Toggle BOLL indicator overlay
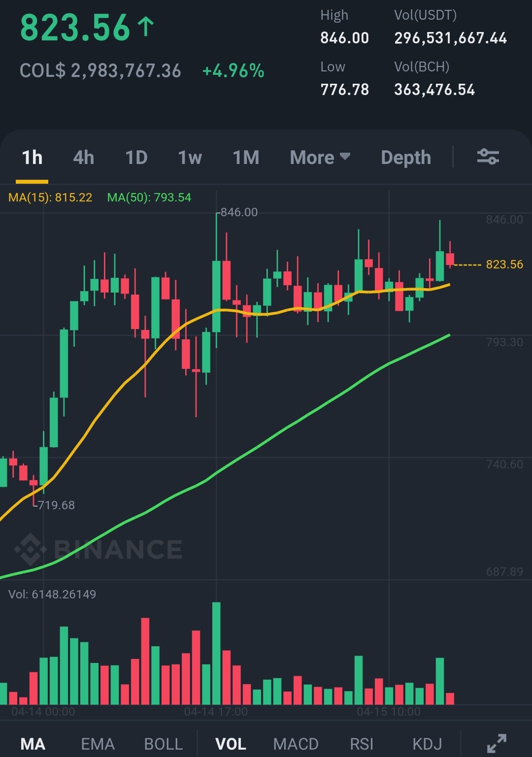This screenshot has width=532, height=757. tap(164, 744)
